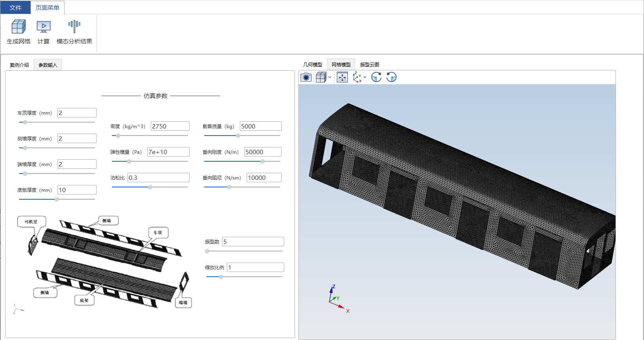Image resolution: width=644 pixels, height=340 pixels.
Task: Click the 垂向阻尼 input showing 10000
Action: tap(264, 178)
